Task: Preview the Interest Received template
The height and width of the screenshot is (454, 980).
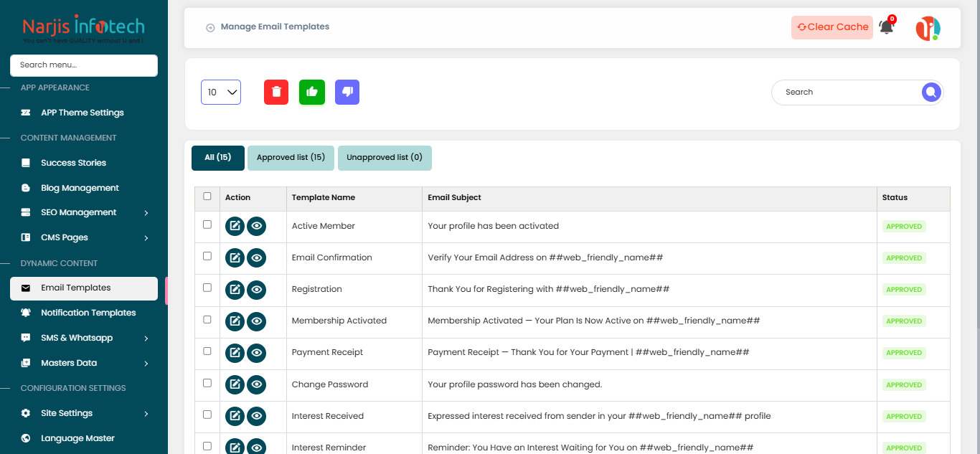Action: (257, 416)
